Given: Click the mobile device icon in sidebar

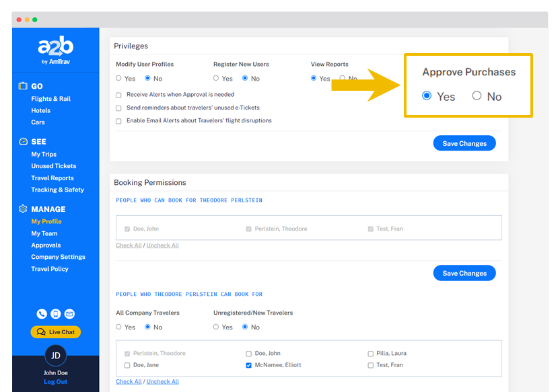Looking at the screenshot, I should tap(56, 314).
